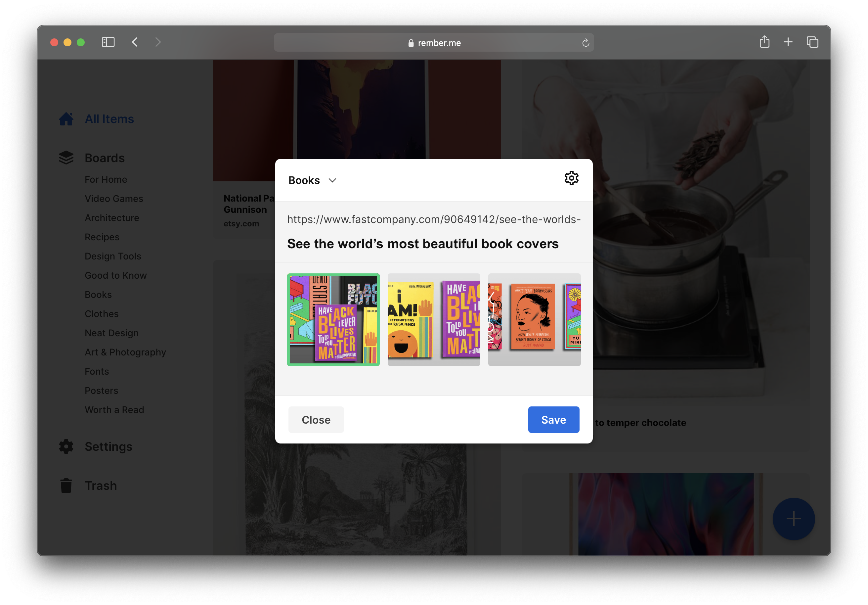Open the Worth a Read board
Screen dimensions: 868x605
pyautogui.click(x=114, y=410)
